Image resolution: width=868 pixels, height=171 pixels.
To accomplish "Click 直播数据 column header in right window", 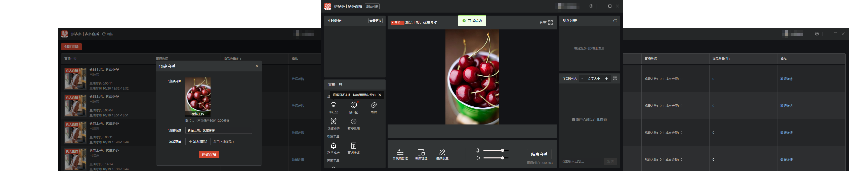I will coord(651,59).
